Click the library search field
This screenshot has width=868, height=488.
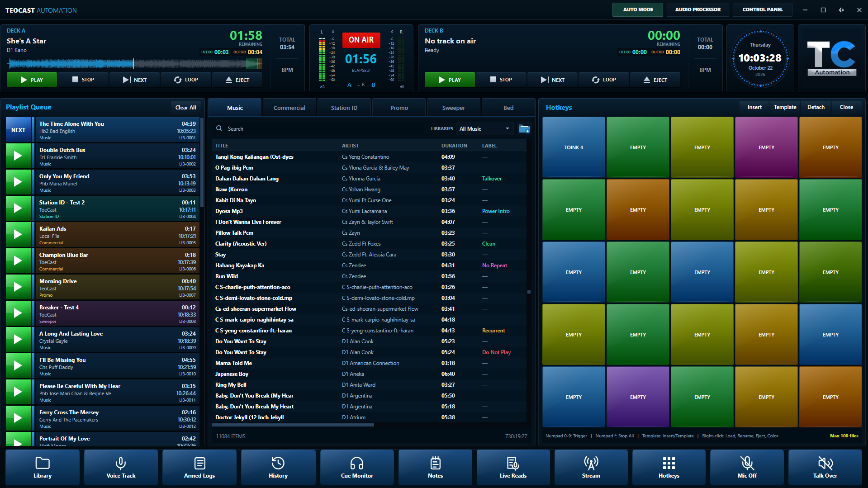pyautogui.click(x=318, y=129)
